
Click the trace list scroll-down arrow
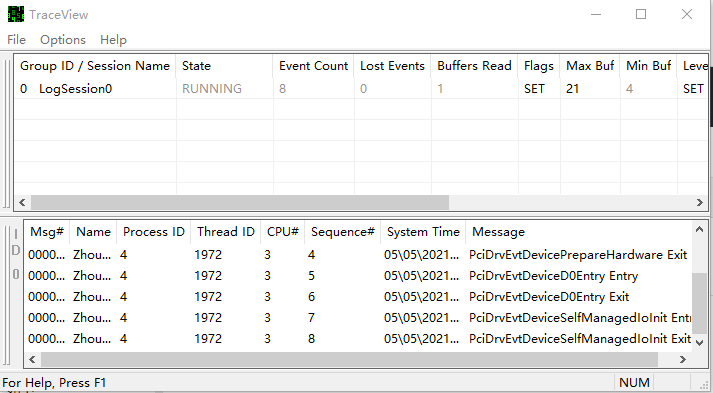[x=699, y=343]
